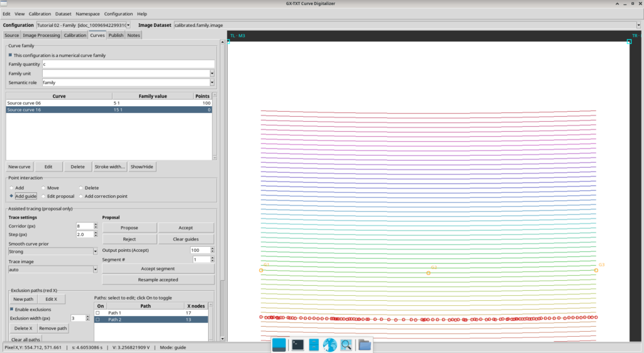This screenshot has width=644, height=353.
Task: Expand the Semantic role dropdown
Action: tap(212, 82)
